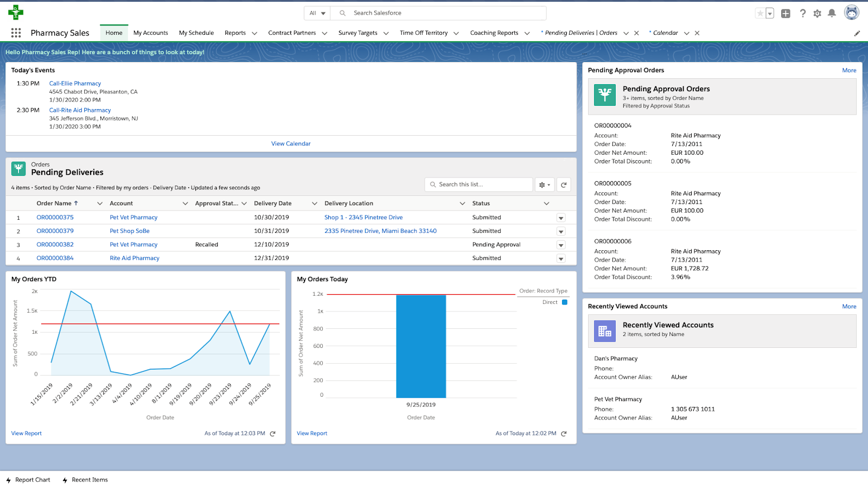Expand row actions for order OR00000375

[561, 218]
